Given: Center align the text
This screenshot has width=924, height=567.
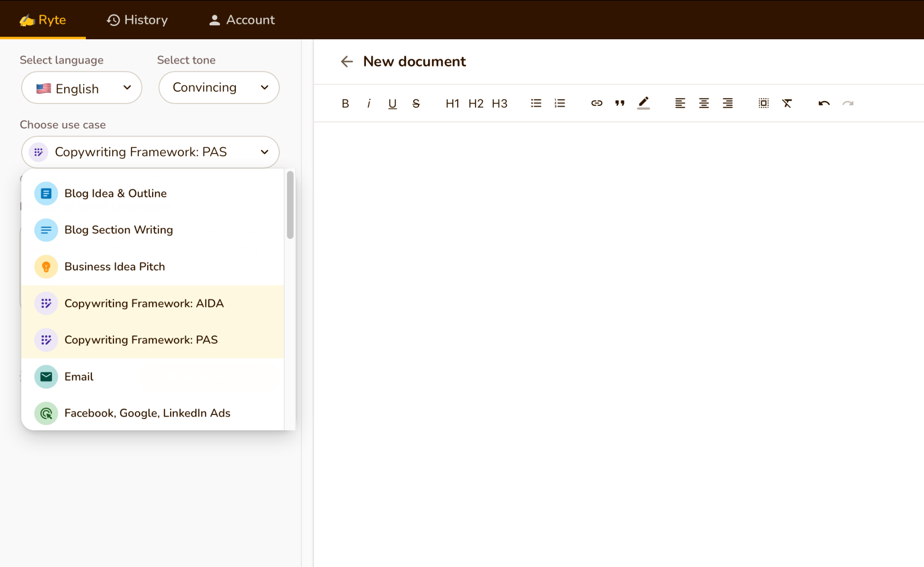Looking at the screenshot, I should [704, 103].
